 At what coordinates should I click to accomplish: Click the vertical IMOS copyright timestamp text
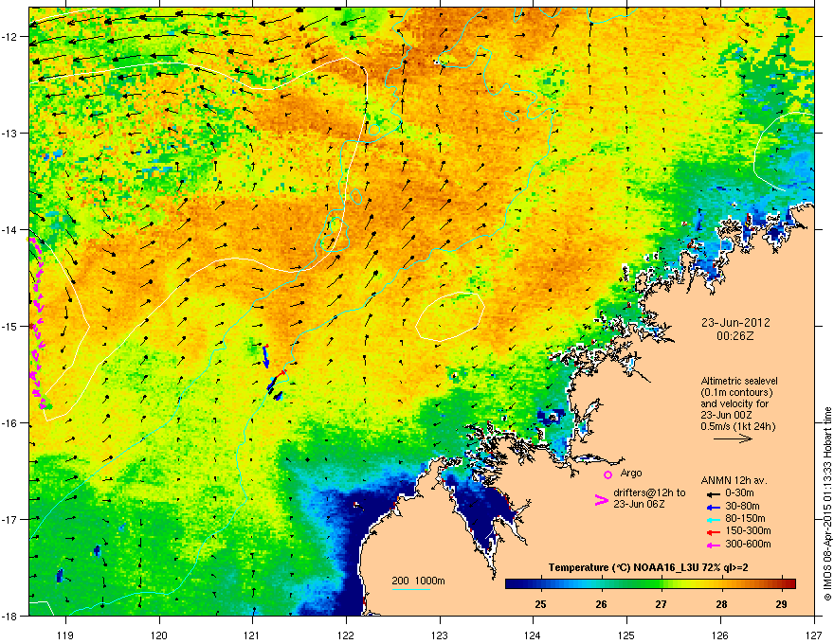pyautogui.click(x=827, y=504)
